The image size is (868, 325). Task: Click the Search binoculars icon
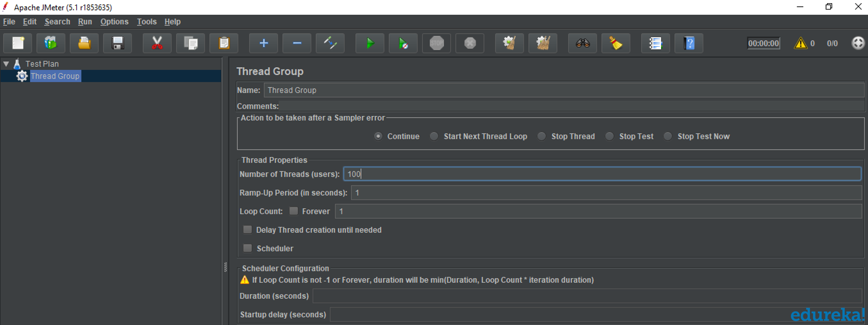[x=582, y=43]
